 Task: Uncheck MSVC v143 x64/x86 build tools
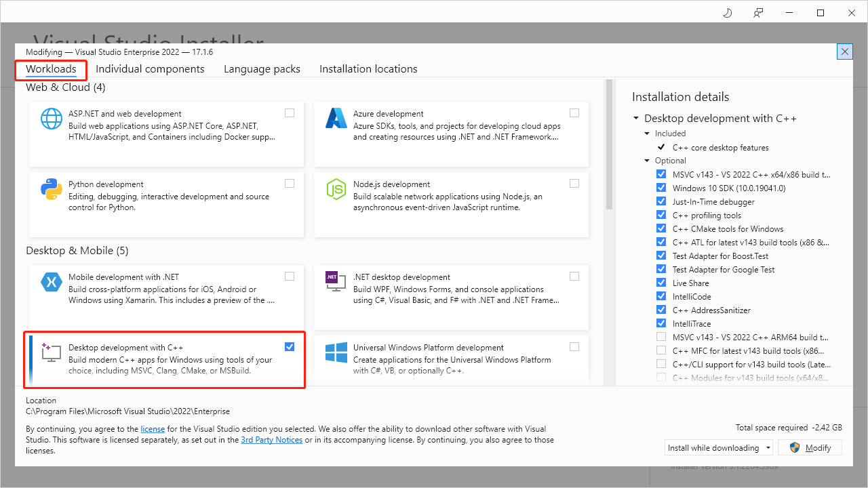[x=661, y=174]
